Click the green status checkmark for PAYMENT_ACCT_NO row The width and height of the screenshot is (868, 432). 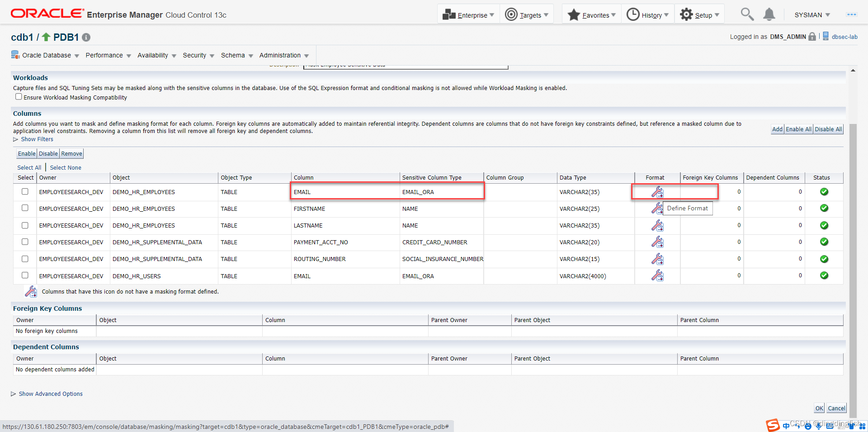pyautogui.click(x=824, y=242)
